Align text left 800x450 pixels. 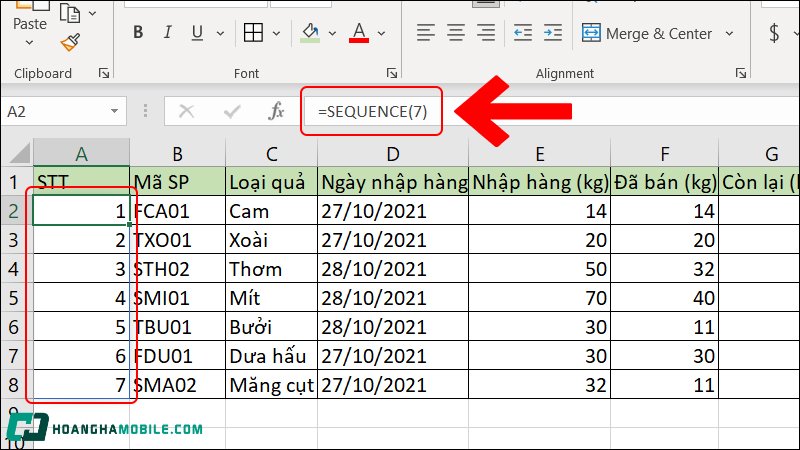coord(426,33)
